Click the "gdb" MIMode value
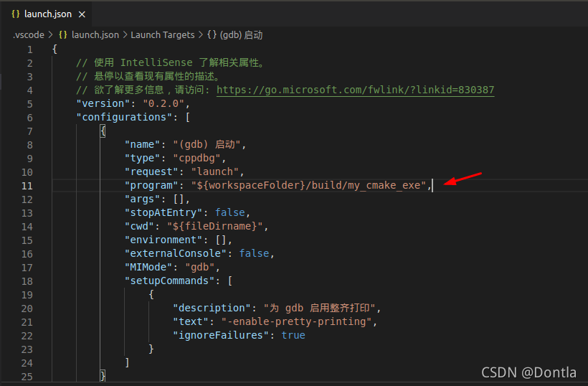588x386 pixels. 200,267
